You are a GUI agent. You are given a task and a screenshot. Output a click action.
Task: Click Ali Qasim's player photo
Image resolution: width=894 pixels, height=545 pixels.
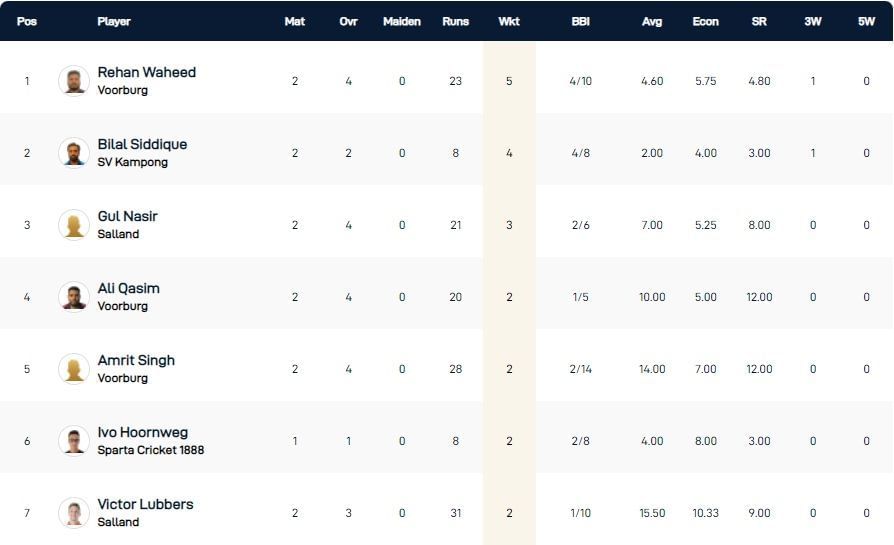[74, 297]
